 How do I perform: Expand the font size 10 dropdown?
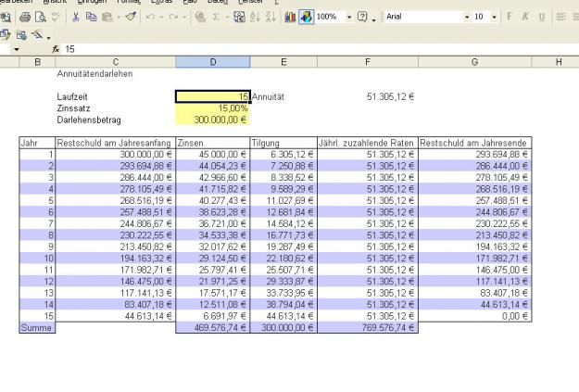point(493,17)
